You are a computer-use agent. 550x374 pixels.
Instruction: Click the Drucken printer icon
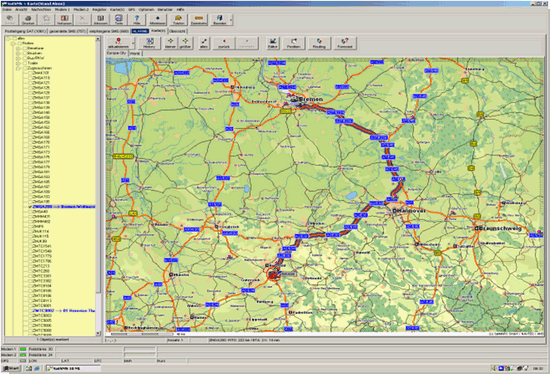[x=28, y=20]
